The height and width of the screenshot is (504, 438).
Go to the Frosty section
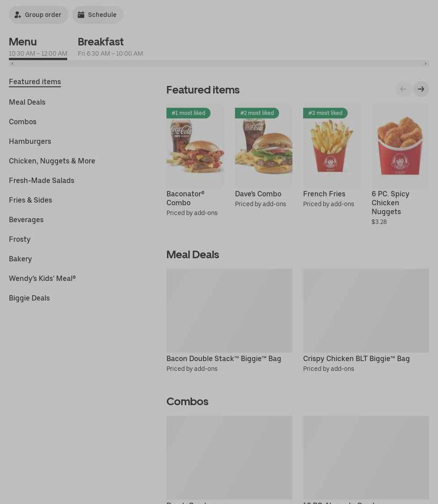click(x=20, y=240)
